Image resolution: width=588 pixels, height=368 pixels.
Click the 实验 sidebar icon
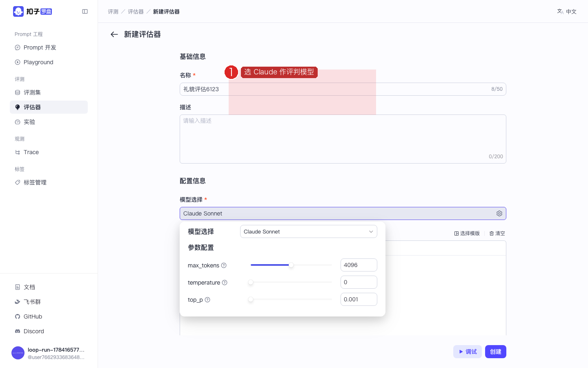coord(18,122)
